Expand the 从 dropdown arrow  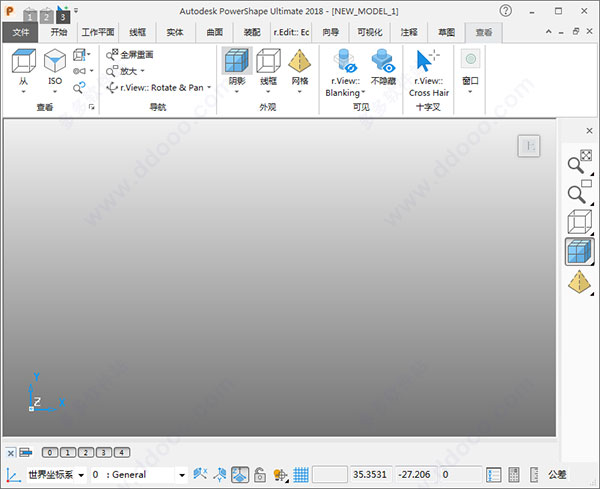coord(23,92)
